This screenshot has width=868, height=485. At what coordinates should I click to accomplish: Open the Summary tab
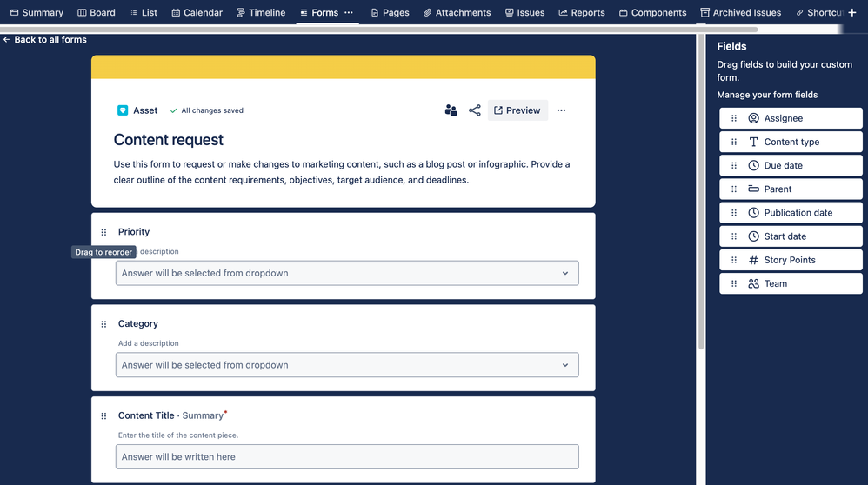(37, 12)
